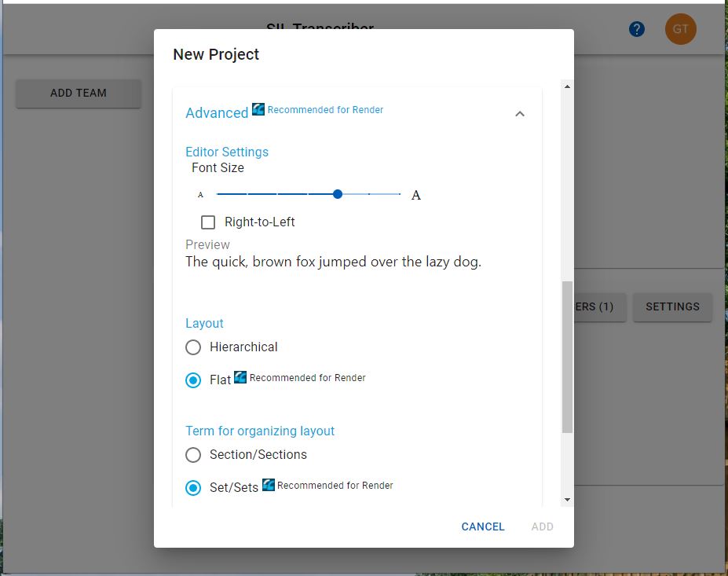Click the ADD TEAM button
The height and width of the screenshot is (576, 728).
pyautogui.click(x=79, y=93)
